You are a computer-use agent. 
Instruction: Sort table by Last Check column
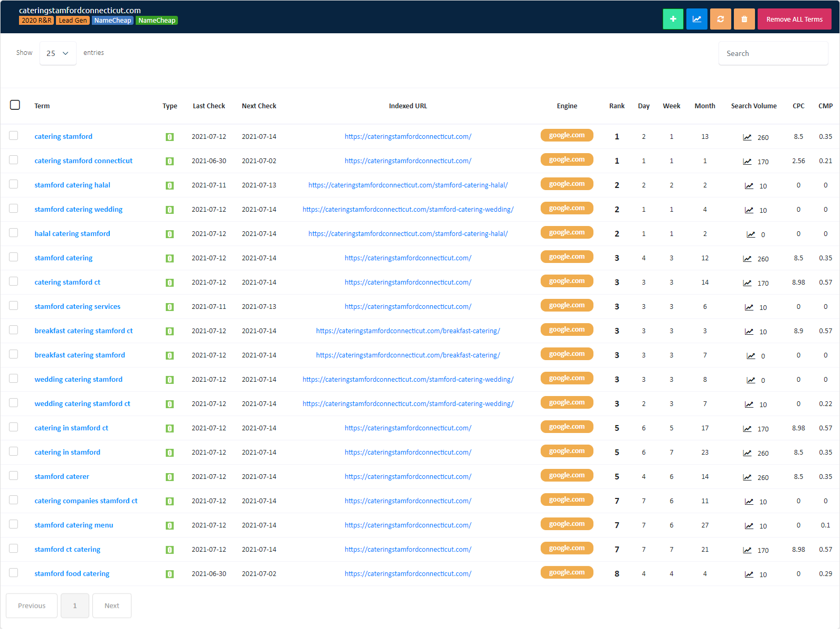tap(209, 106)
